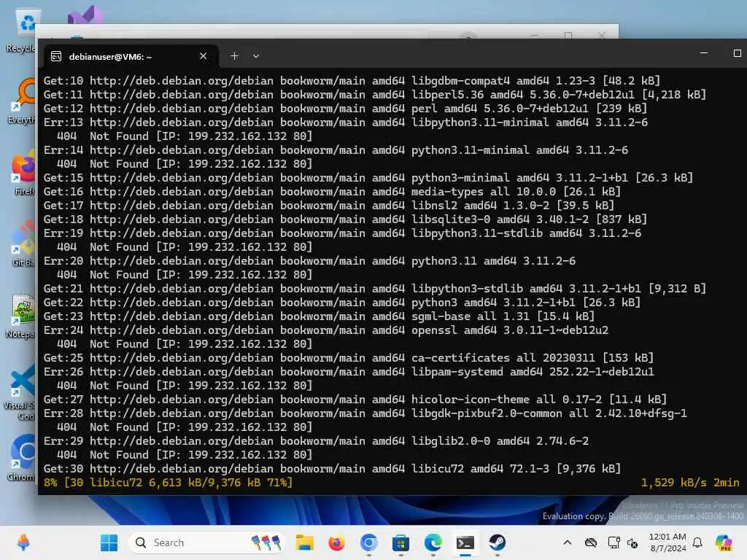Select Visual Studio Code desktop shortcut

(x=20, y=392)
